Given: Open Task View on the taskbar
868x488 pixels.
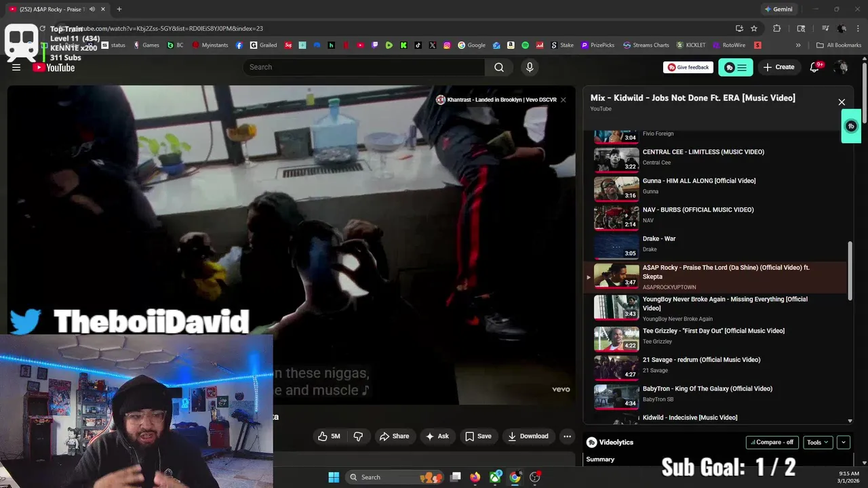Looking at the screenshot, I should click(456, 477).
